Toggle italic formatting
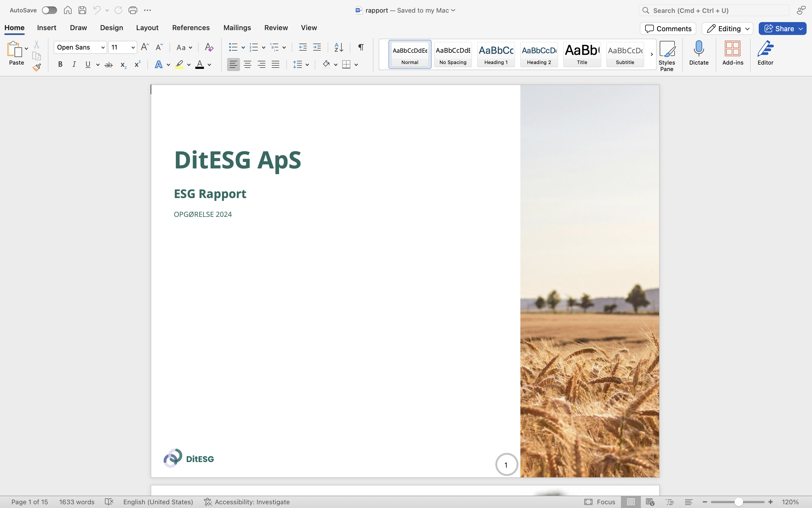This screenshot has height=508, width=812. point(74,65)
